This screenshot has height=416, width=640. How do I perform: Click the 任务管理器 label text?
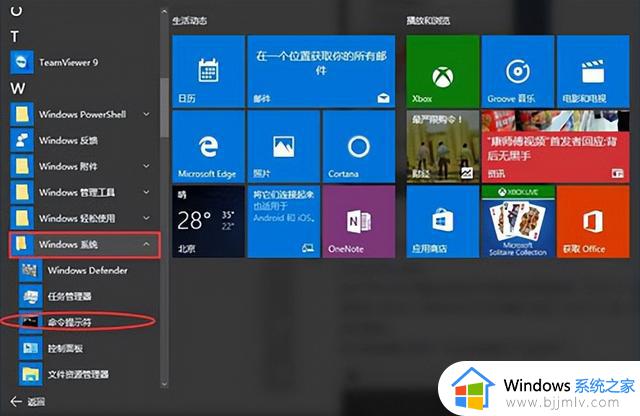pos(69,296)
